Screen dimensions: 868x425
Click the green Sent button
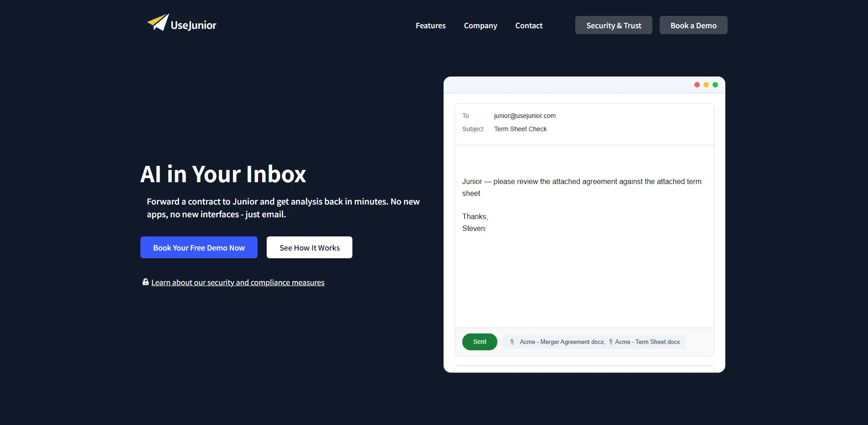pos(479,342)
